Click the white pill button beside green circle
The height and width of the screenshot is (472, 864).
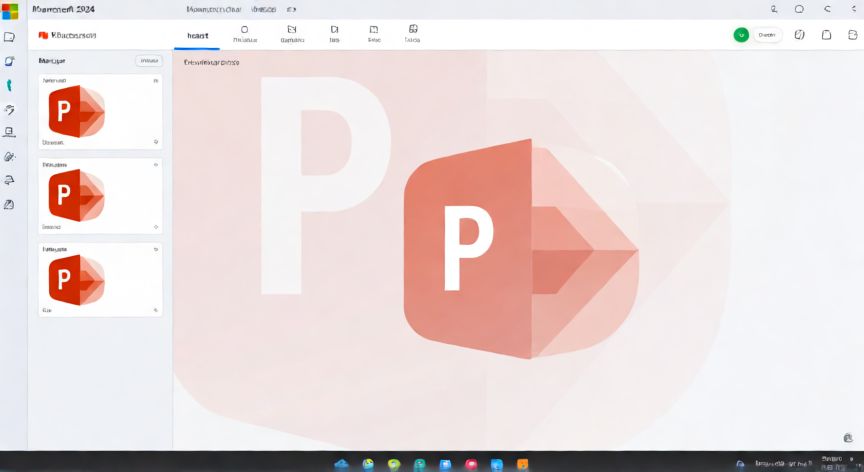(x=767, y=35)
